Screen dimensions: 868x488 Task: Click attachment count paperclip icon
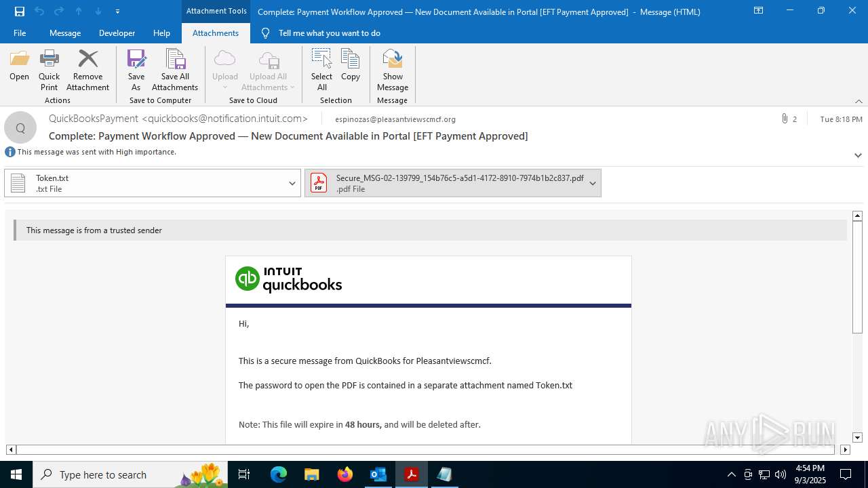[x=785, y=119]
